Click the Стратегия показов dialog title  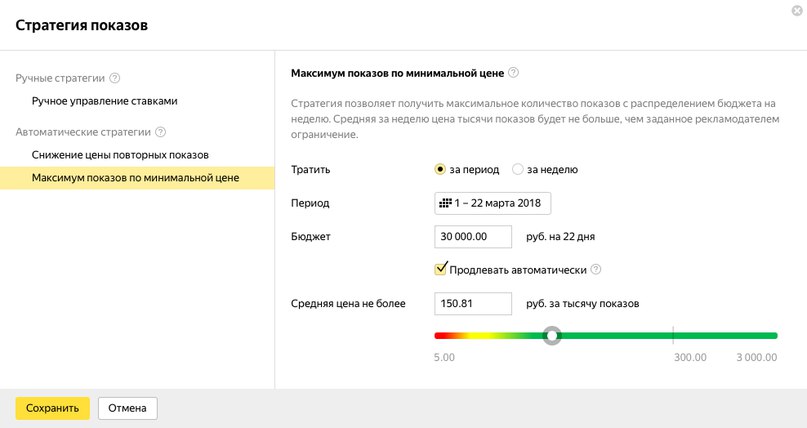[81, 25]
